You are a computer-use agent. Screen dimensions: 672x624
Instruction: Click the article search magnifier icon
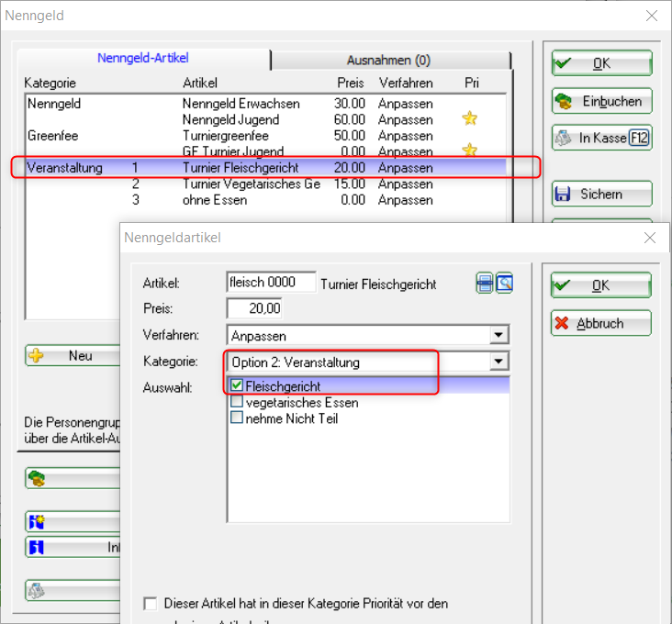pyautogui.click(x=504, y=284)
